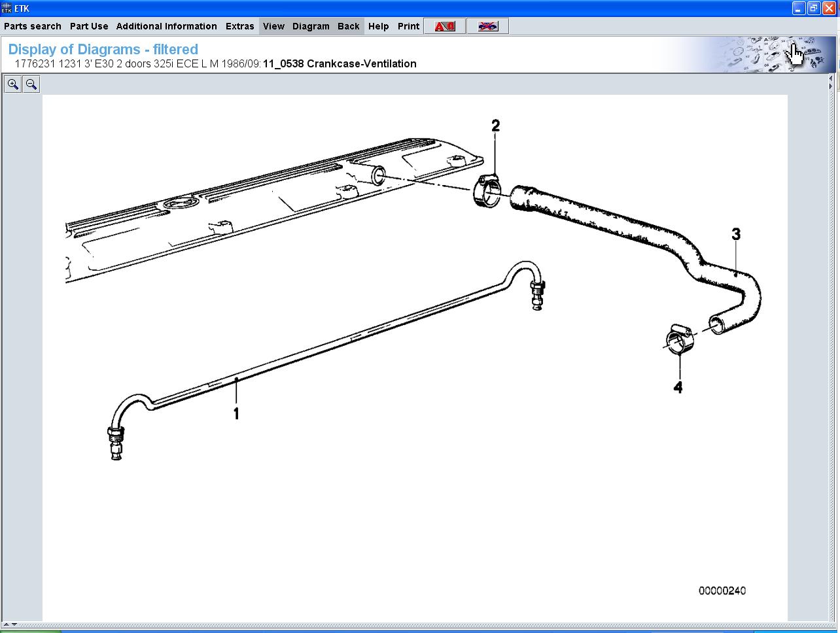Open the Extras menu

[239, 26]
